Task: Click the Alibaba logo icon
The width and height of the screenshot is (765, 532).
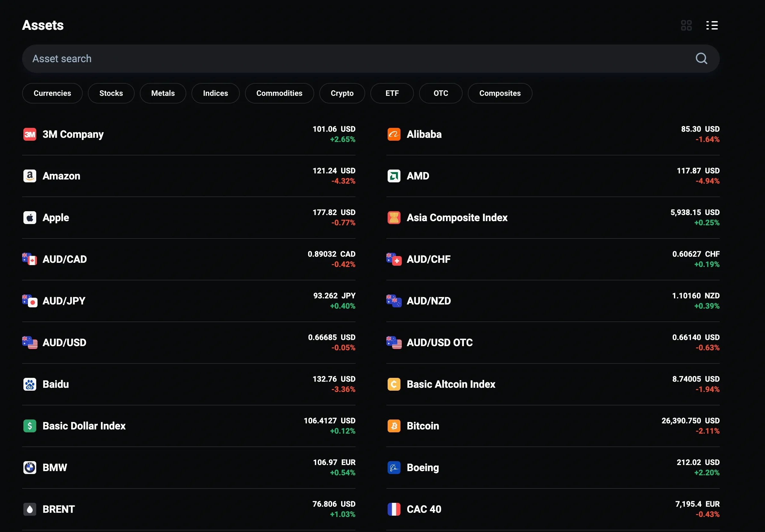Action: (x=394, y=134)
